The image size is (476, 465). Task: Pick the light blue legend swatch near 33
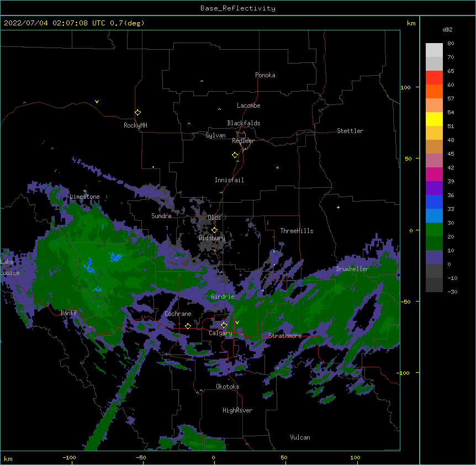(434, 215)
